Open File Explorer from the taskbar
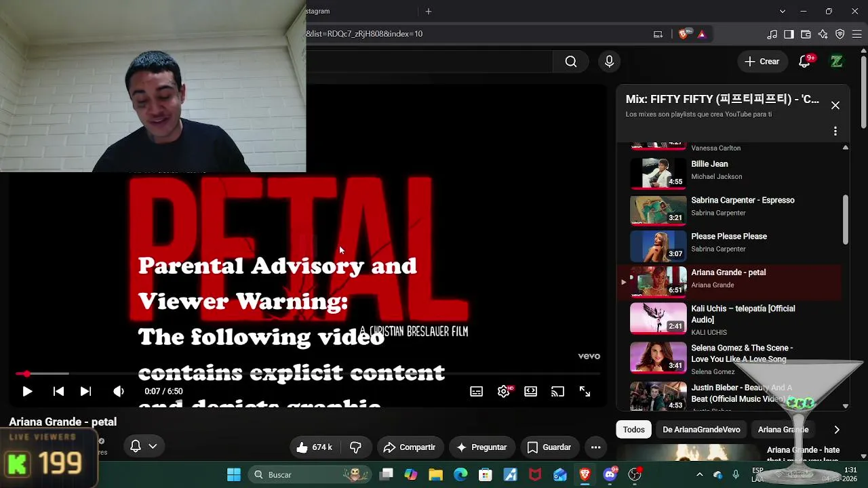 tap(435, 474)
